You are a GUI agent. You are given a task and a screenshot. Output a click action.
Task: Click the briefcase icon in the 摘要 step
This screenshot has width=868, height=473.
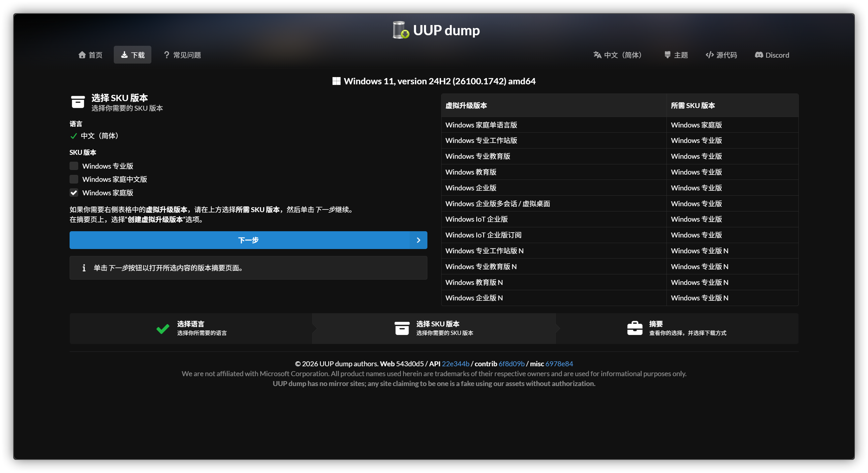tap(635, 328)
